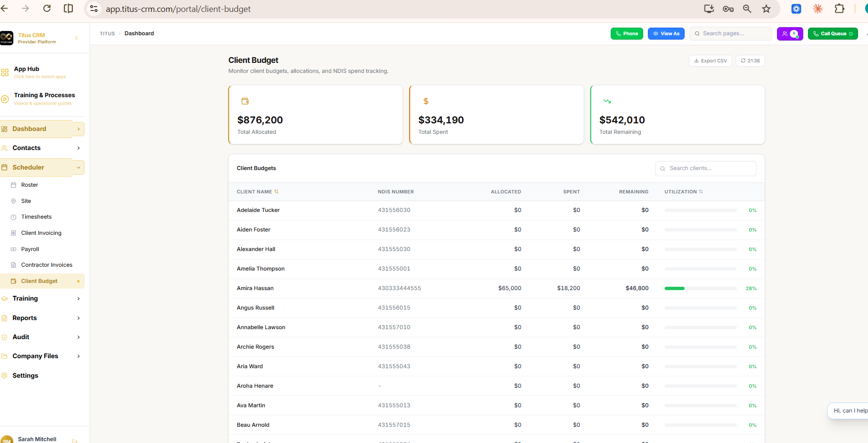Click Amira Hassan $18,200 spent value
Screen dimensions: 868x443
coord(568,288)
